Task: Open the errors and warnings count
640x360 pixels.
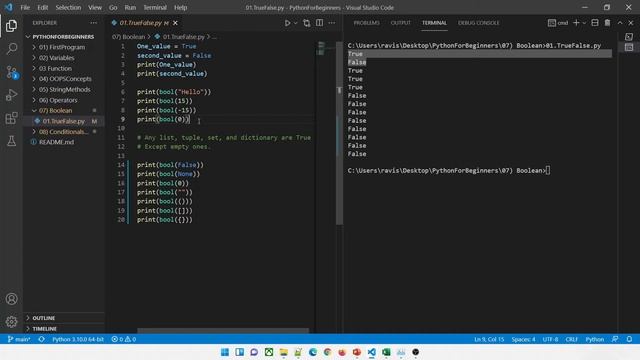Action: (x=124, y=339)
